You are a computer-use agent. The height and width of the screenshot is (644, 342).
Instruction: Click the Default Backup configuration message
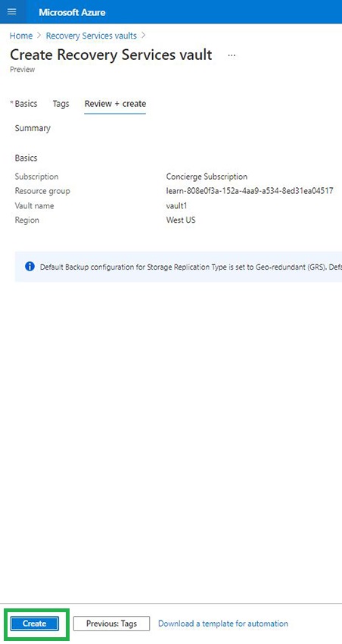click(191, 267)
